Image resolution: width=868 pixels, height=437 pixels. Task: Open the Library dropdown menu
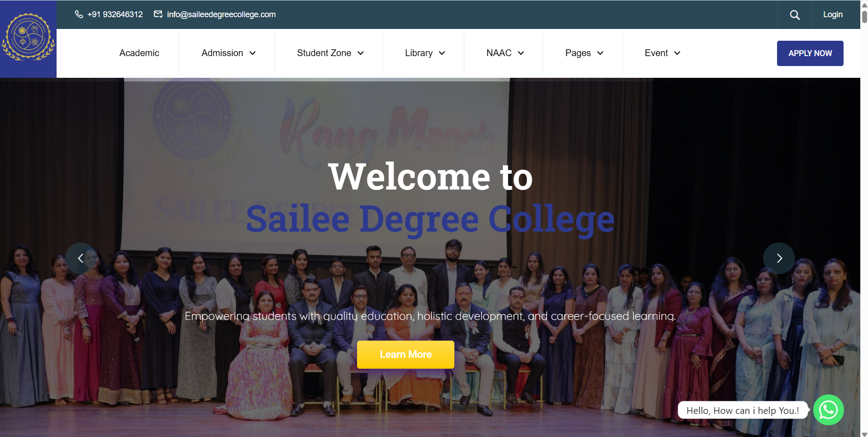click(x=425, y=53)
